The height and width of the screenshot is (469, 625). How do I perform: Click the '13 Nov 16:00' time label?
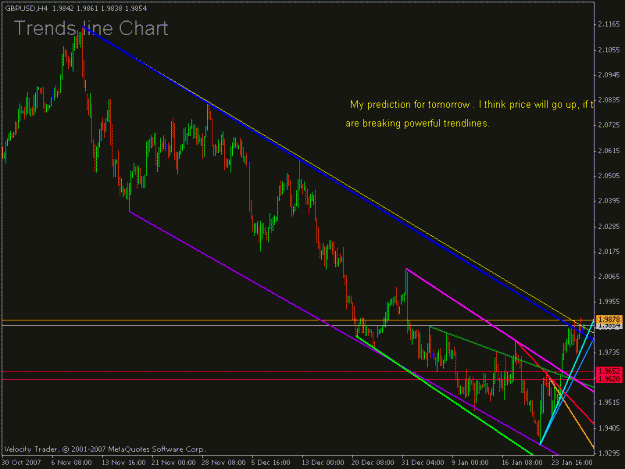[124, 463]
